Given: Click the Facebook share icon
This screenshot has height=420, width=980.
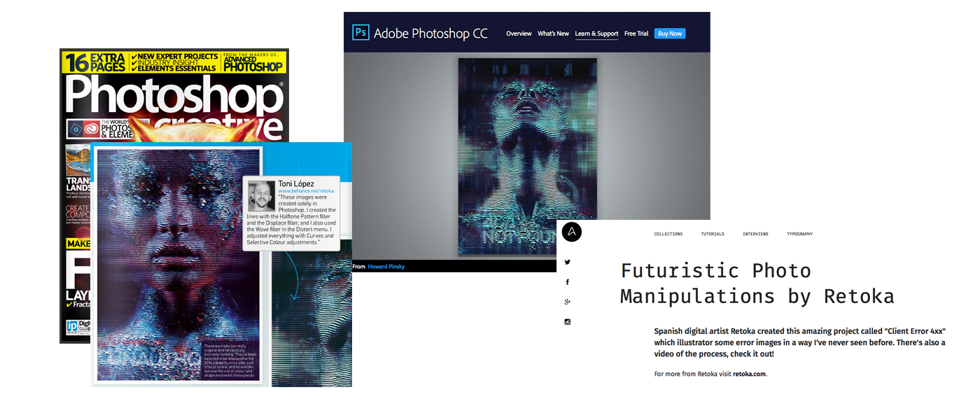Looking at the screenshot, I should pos(568,282).
